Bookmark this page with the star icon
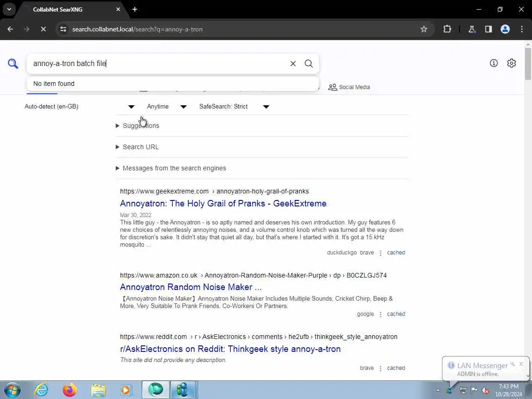This screenshot has width=532, height=399. 424,29
